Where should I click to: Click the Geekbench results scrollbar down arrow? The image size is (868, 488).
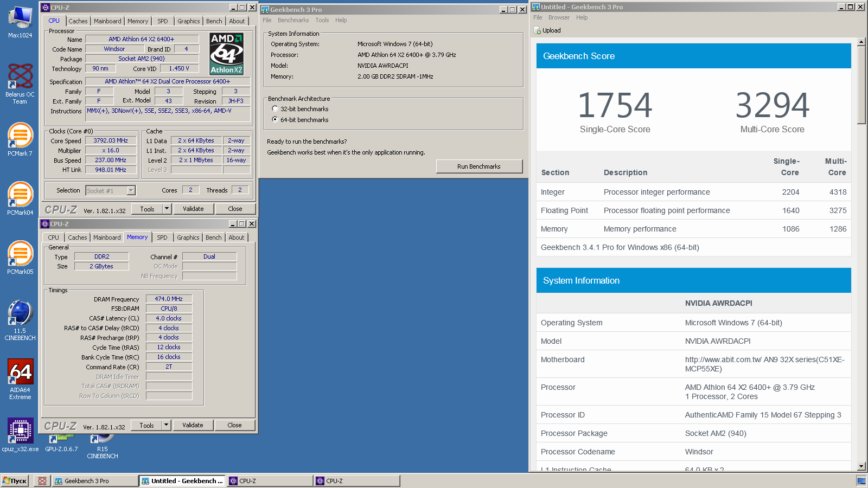[861, 466]
